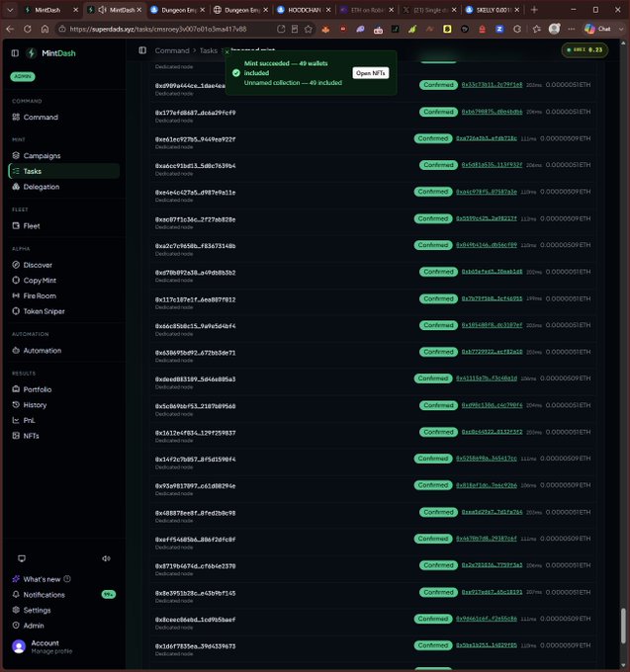Switch to the HOODCHAN browser tab
The height and width of the screenshot is (672, 630).
click(x=305, y=10)
